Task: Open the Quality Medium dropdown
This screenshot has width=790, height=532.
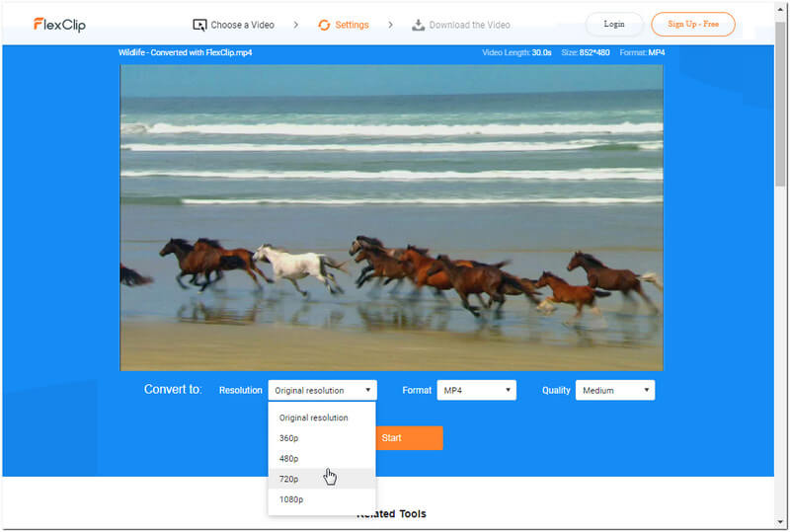Action: (x=615, y=391)
